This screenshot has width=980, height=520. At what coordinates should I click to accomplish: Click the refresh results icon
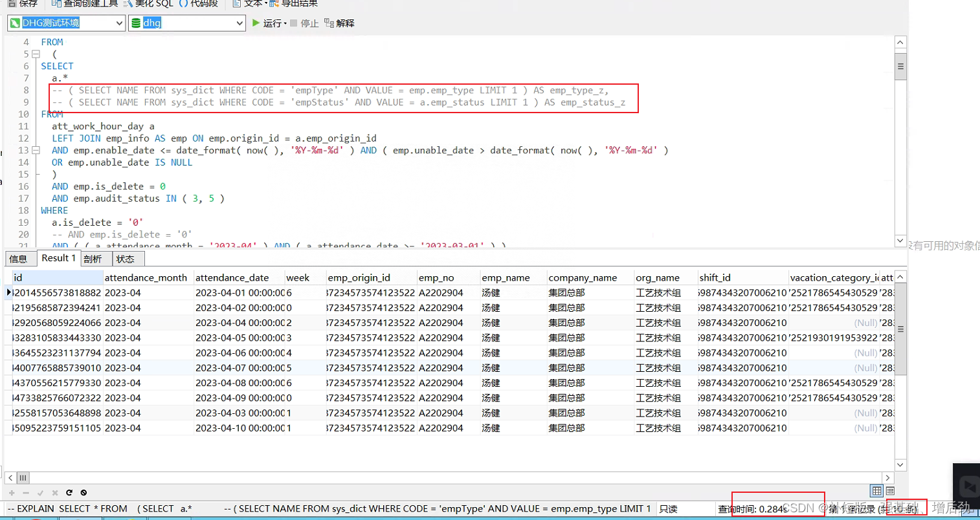pos(69,493)
